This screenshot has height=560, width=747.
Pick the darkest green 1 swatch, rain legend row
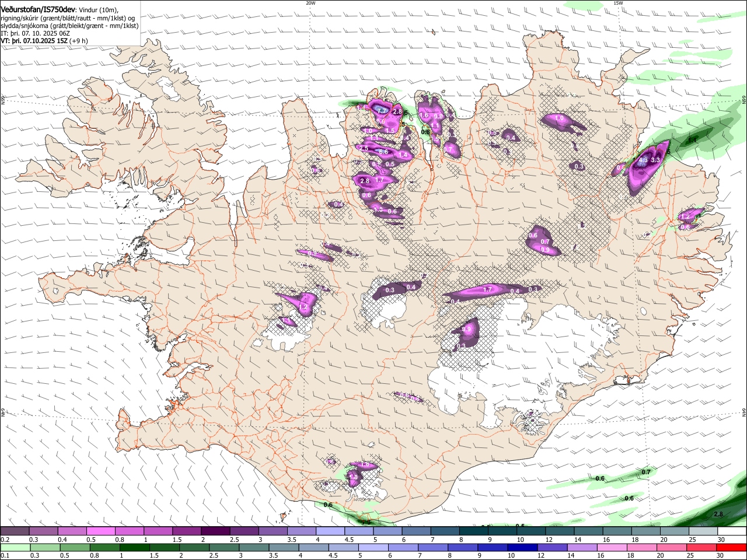coord(134,547)
